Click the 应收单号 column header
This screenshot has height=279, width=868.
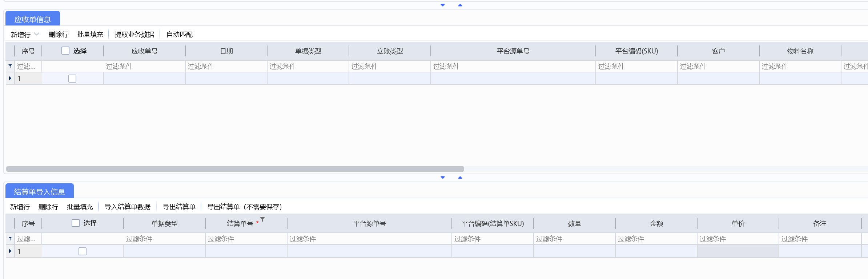pos(145,51)
